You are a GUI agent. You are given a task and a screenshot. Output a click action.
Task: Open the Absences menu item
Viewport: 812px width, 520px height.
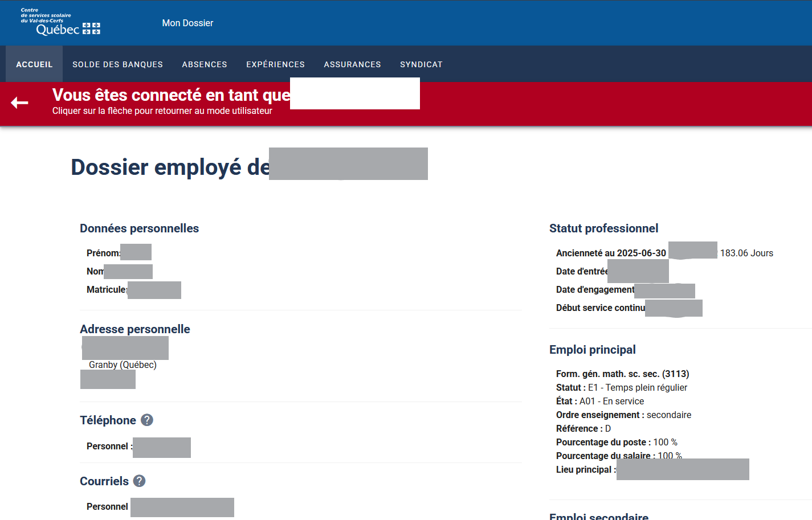(205, 64)
